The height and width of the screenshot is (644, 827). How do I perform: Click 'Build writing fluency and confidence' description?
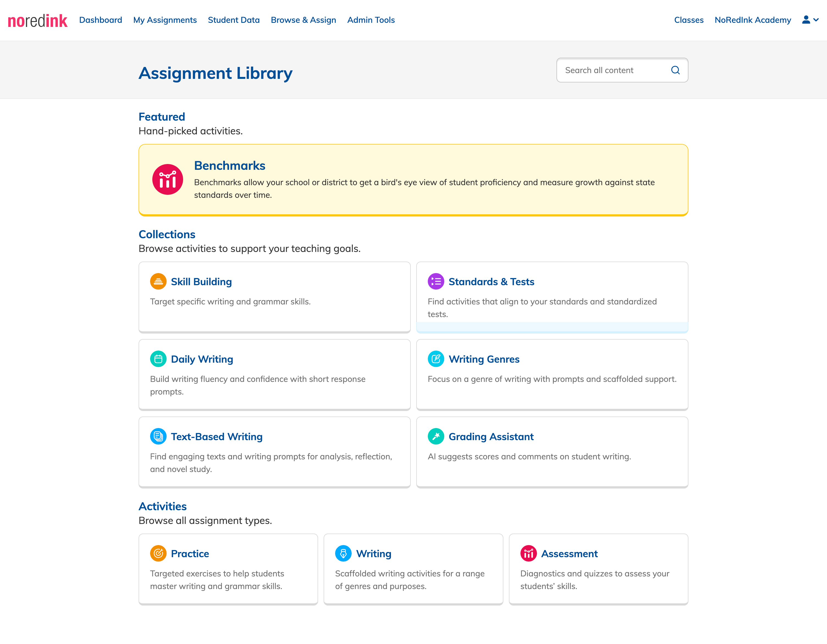coord(258,385)
